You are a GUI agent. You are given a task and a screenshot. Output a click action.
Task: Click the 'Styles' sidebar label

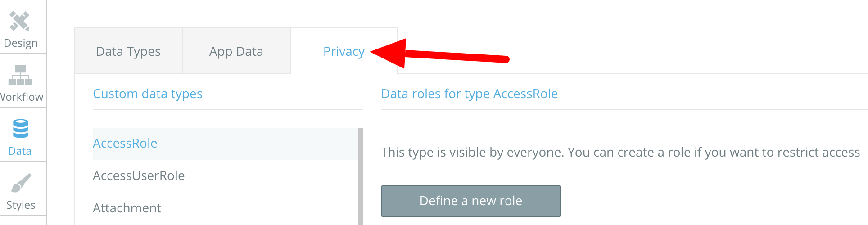point(21,205)
